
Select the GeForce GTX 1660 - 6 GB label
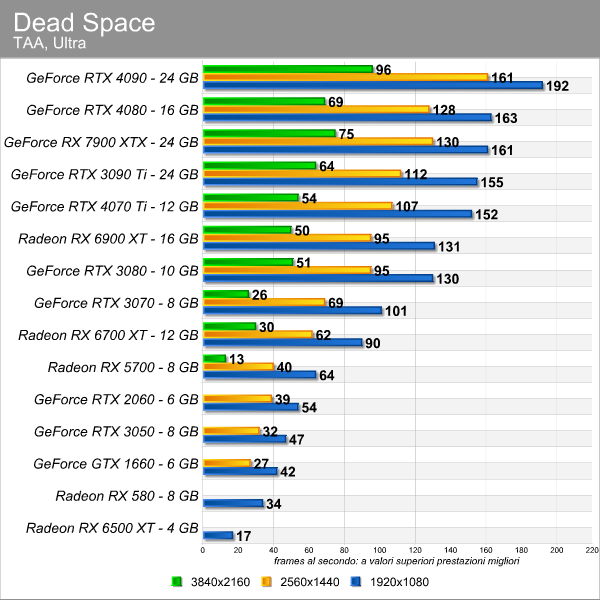[x=116, y=464]
